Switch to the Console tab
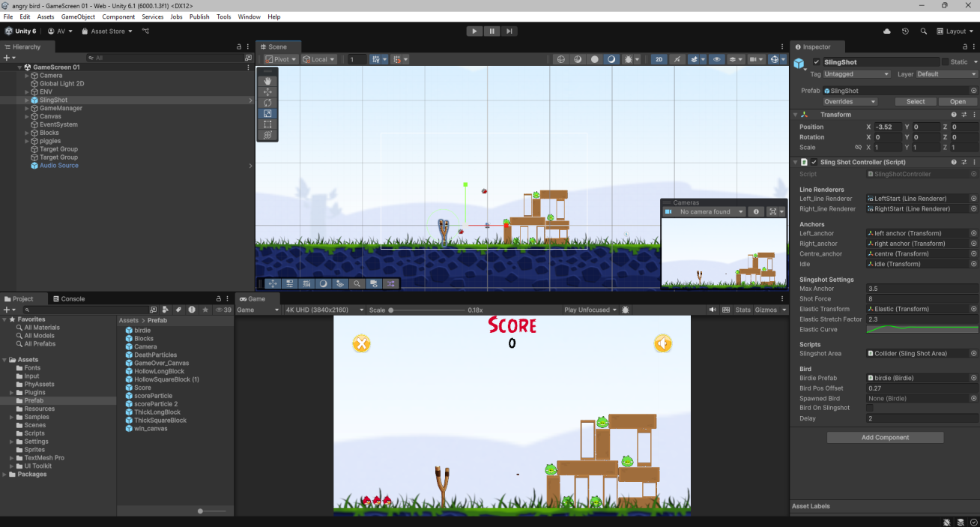Screen dimensions: 980x527 67,298
